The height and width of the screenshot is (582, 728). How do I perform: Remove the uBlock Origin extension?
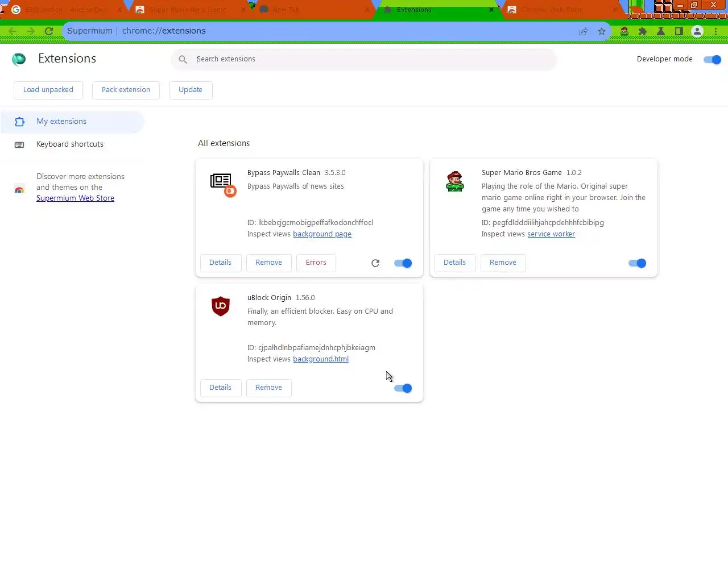(x=268, y=388)
